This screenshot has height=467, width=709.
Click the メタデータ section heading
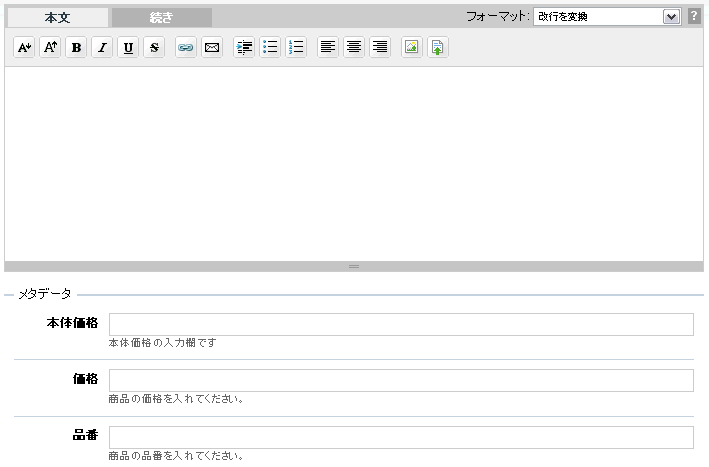45,294
